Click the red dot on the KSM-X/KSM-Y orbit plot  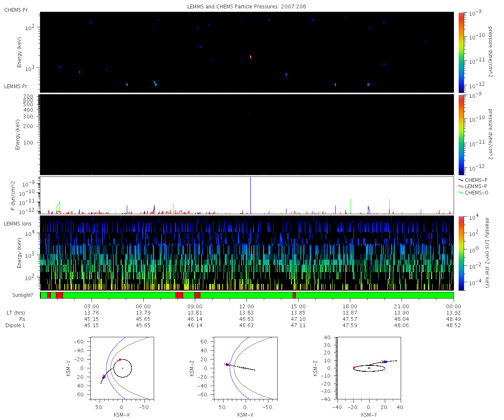pyautogui.click(x=120, y=360)
